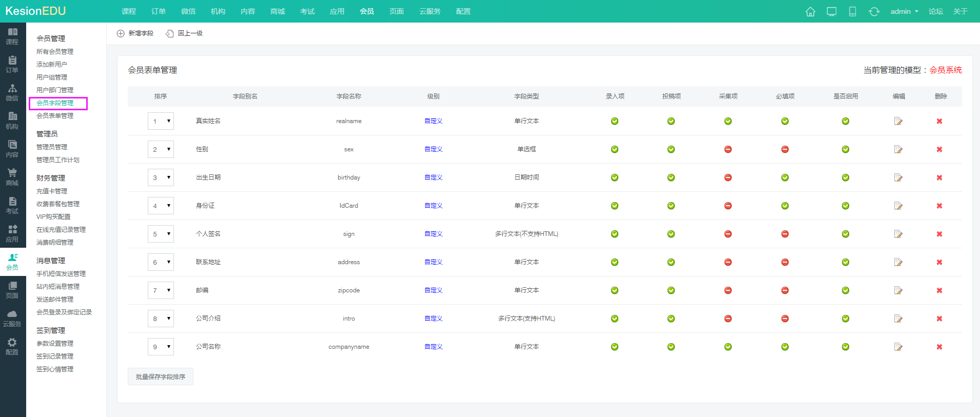Viewport: 980px width, 417px height.
Task: Click edit icon for companyname field
Action: (x=898, y=347)
